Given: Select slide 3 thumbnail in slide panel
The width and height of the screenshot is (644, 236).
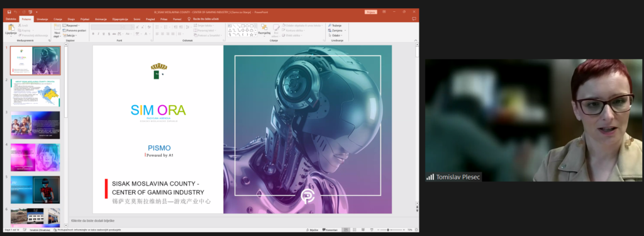Looking at the screenshot, I should point(35,125).
